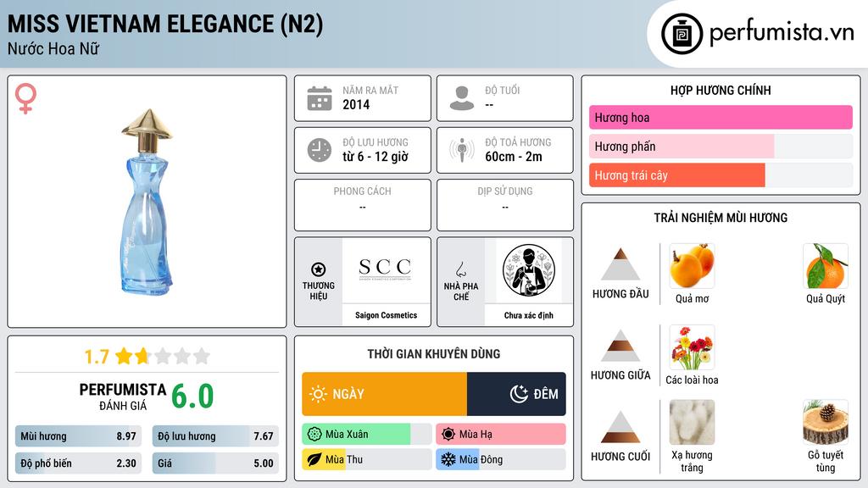The height and width of the screenshot is (488, 868).
Task: Click the Hương hoa accord bar
Action: (x=721, y=117)
